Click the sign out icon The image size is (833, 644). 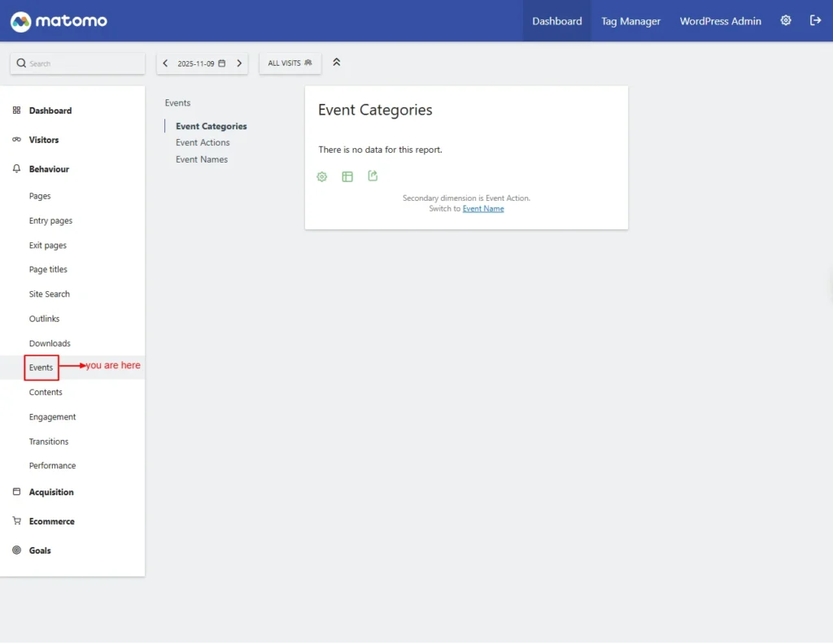tap(815, 20)
